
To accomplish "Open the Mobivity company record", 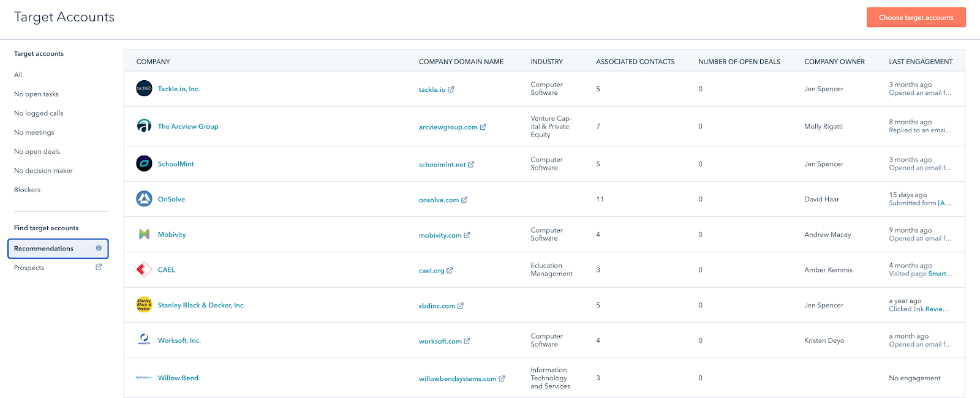I will (x=171, y=235).
